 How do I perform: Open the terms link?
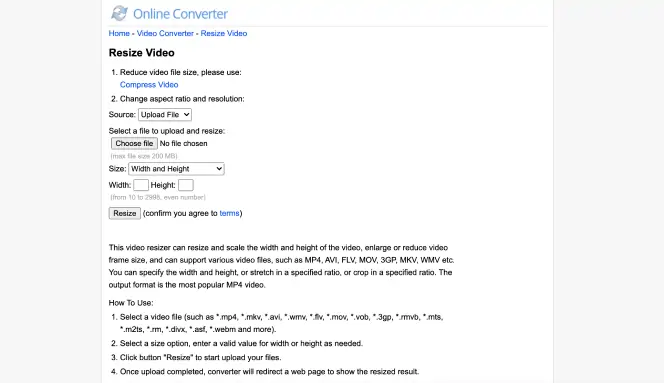(230, 213)
